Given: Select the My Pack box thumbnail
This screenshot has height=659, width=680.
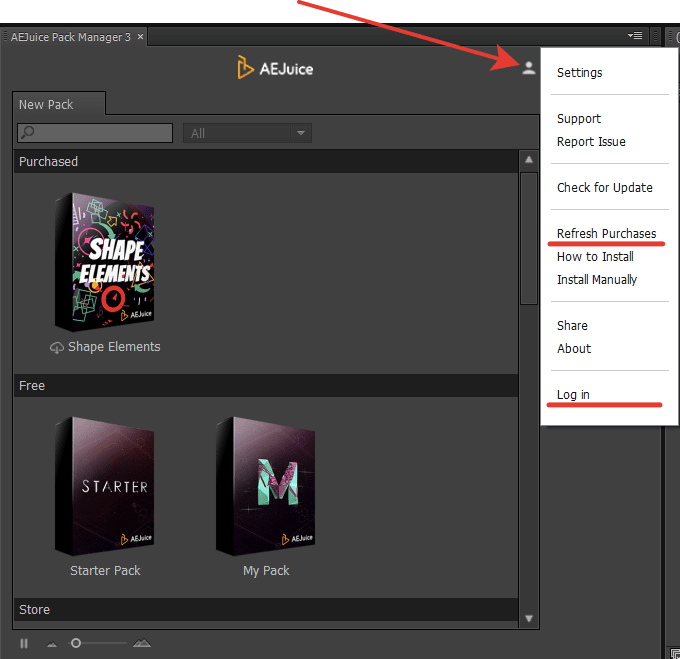Looking at the screenshot, I should click(265, 486).
